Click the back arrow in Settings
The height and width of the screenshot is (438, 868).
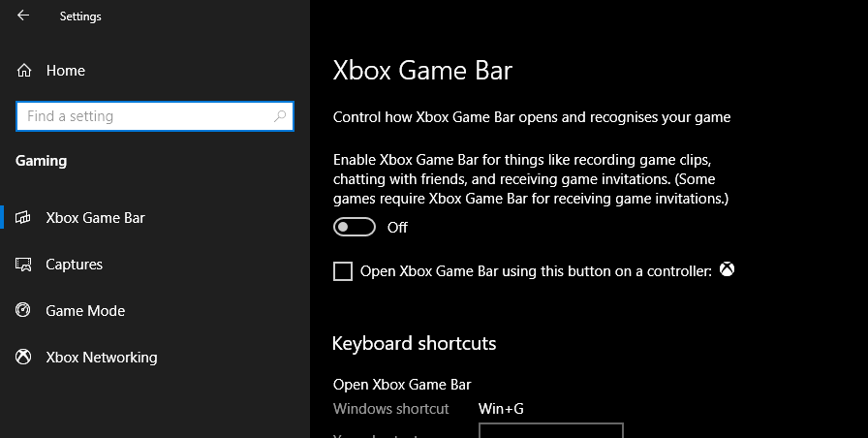23,16
